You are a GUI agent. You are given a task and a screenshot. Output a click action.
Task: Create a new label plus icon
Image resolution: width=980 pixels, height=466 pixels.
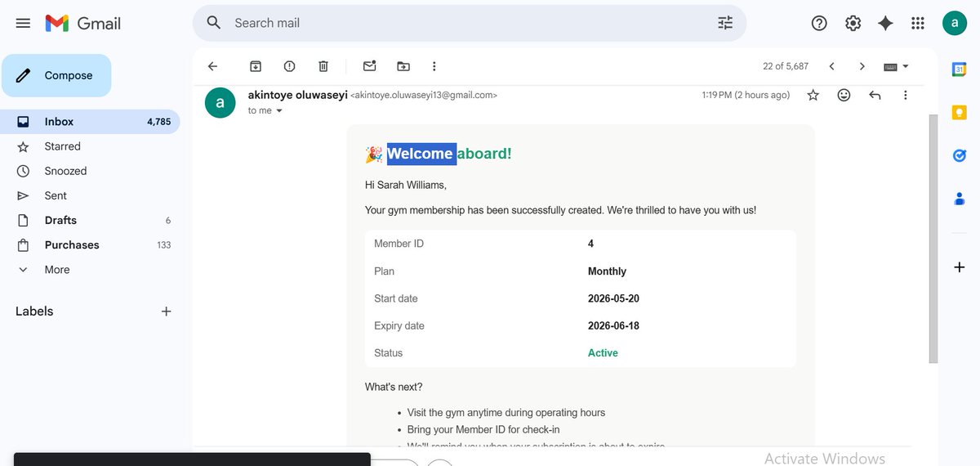[x=166, y=311]
